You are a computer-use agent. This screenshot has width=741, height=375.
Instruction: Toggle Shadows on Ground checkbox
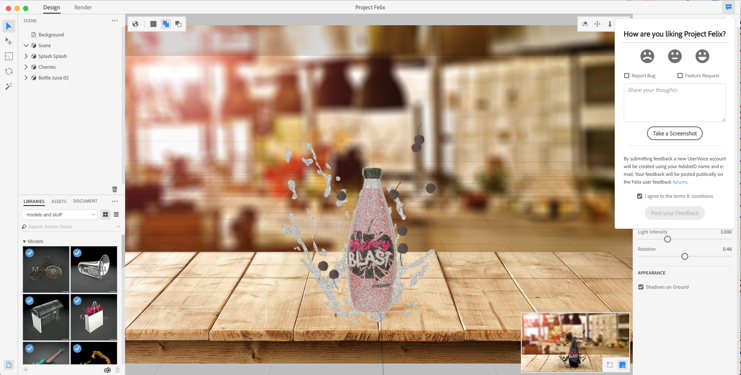click(641, 287)
